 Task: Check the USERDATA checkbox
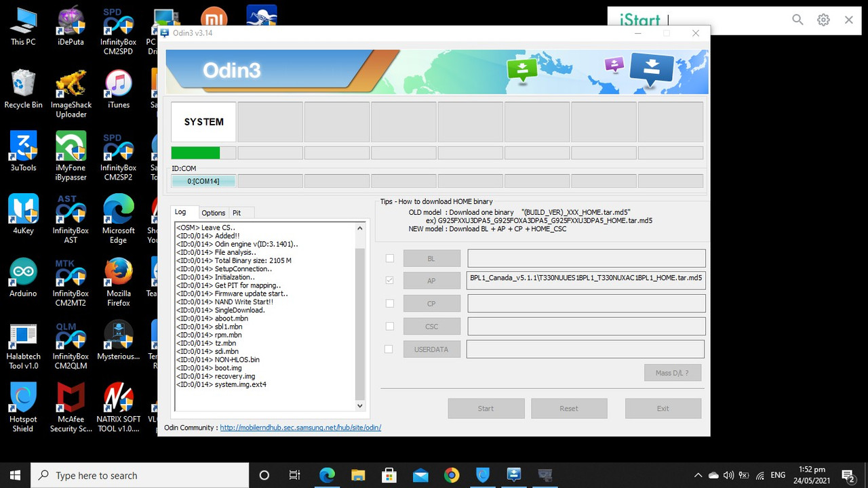(389, 349)
